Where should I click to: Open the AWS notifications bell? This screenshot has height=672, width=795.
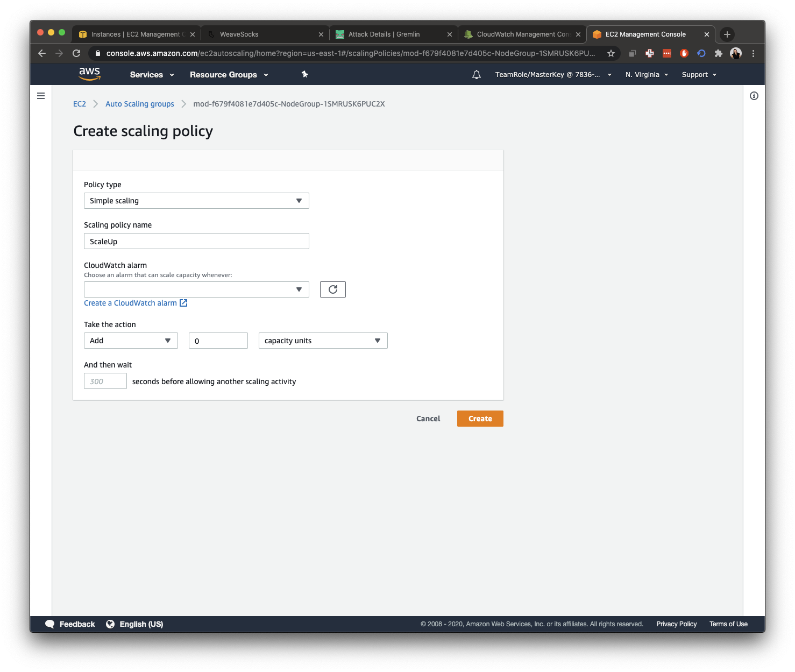tap(477, 75)
